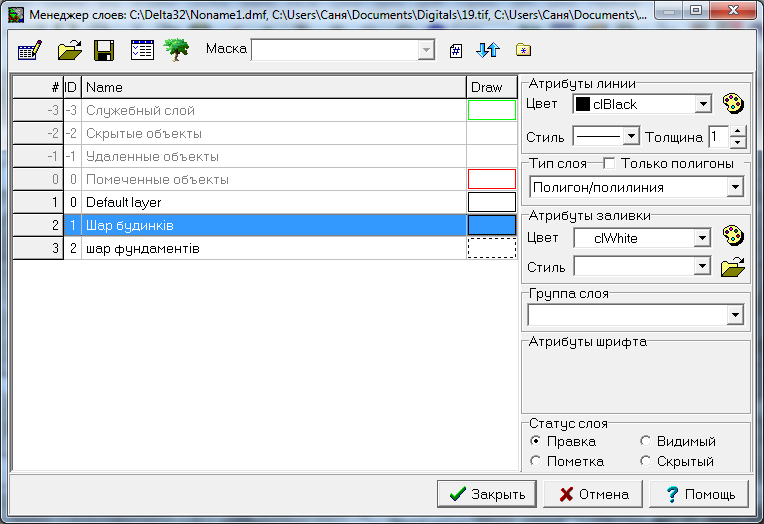This screenshot has height=524, width=764.
Task: Click the Draw column header
Action: point(492,87)
